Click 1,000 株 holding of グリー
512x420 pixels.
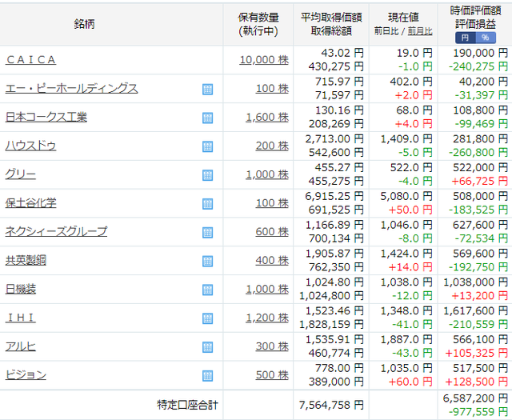267,174
